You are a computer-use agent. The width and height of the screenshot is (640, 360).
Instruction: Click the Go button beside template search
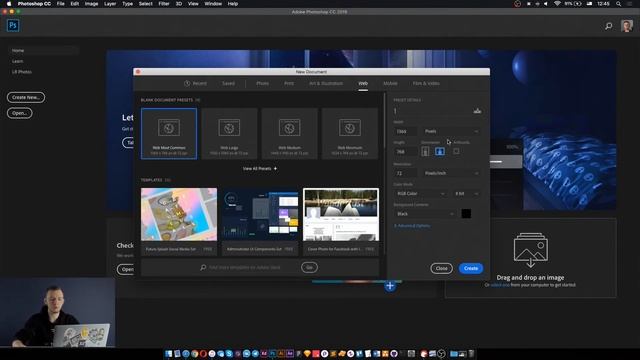tap(309, 267)
